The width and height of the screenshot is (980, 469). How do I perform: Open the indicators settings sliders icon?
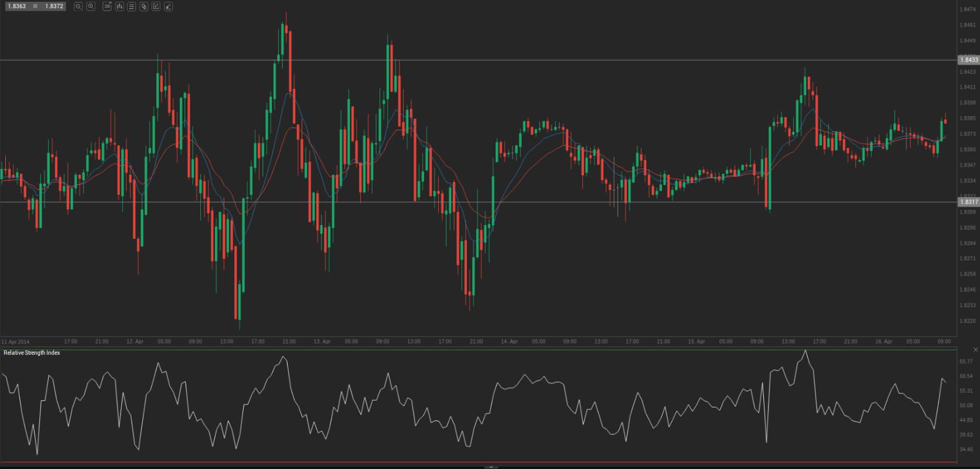tap(131, 6)
